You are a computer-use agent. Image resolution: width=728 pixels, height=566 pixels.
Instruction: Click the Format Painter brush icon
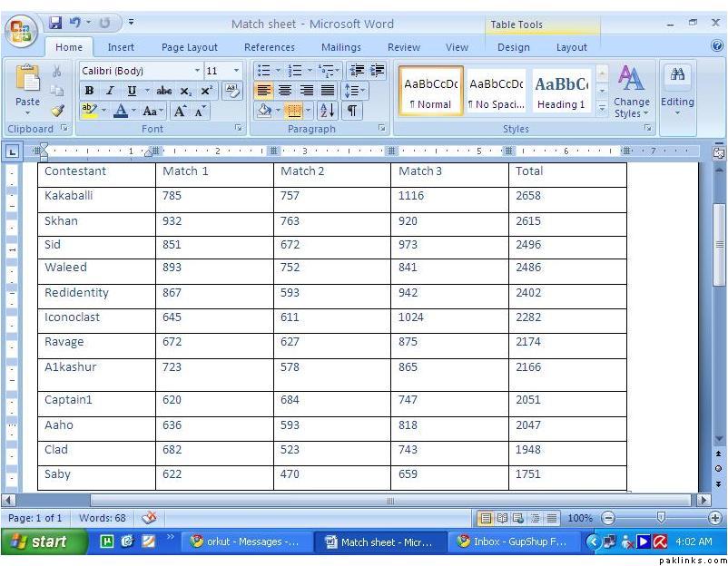(x=57, y=111)
